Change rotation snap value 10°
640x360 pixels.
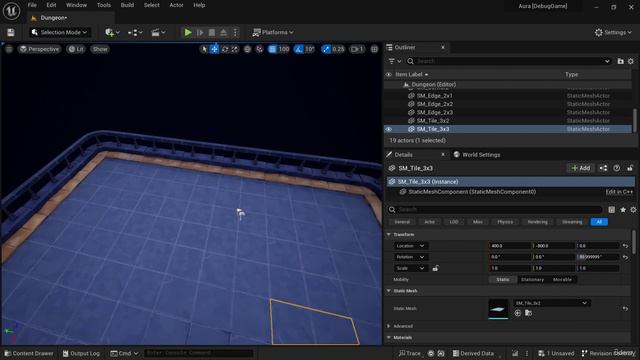(x=310, y=49)
